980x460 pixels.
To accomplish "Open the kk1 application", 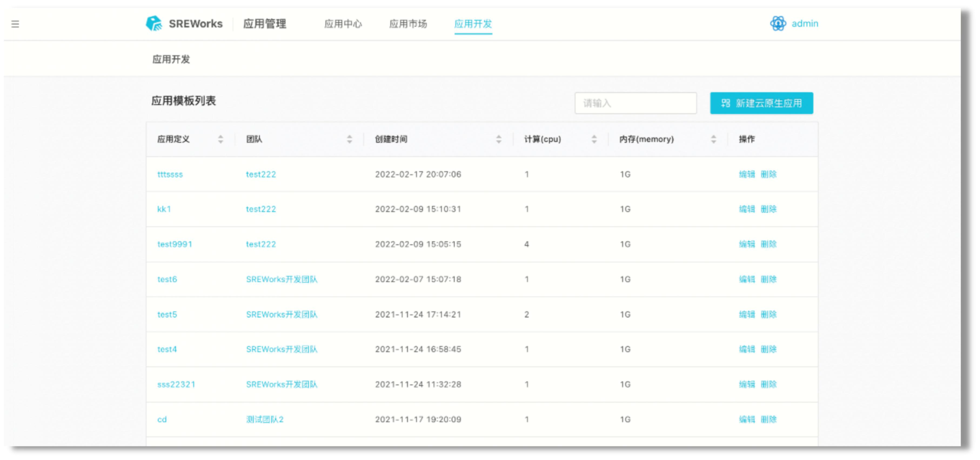I will (x=164, y=209).
